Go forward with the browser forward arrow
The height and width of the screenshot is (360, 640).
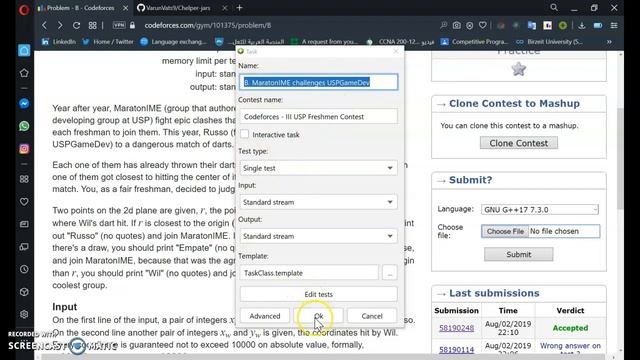pyautogui.click(x=60, y=25)
